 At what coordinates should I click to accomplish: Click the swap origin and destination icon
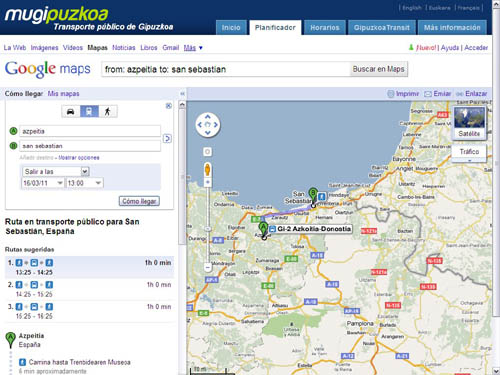167,138
